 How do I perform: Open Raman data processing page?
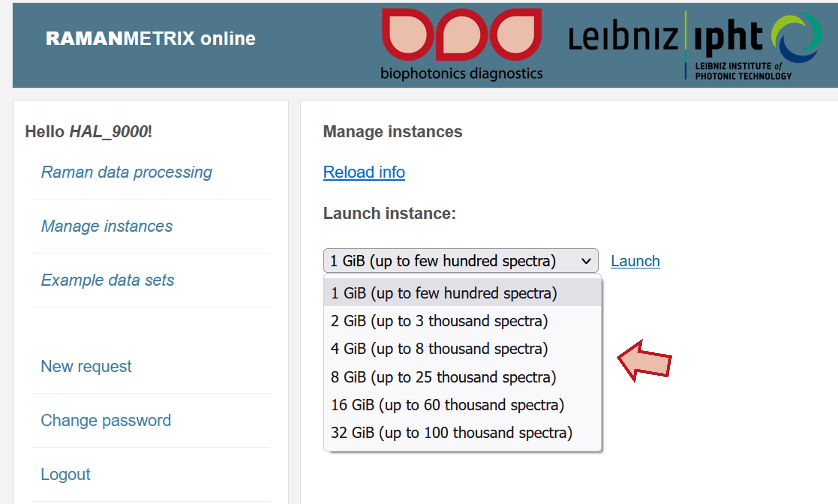(126, 172)
